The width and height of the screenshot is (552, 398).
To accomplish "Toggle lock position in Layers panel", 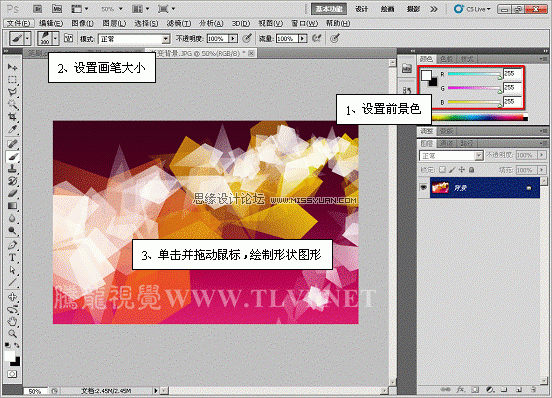I will (x=462, y=170).
